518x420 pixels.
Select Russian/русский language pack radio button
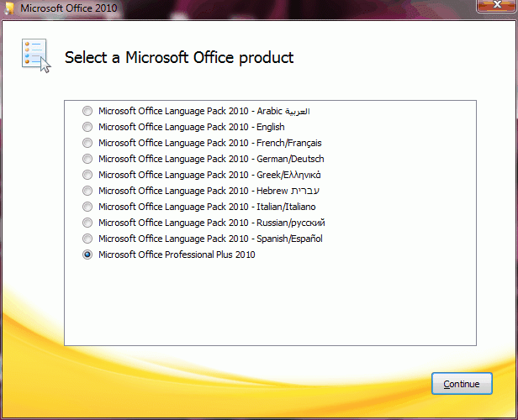[87, 223]
